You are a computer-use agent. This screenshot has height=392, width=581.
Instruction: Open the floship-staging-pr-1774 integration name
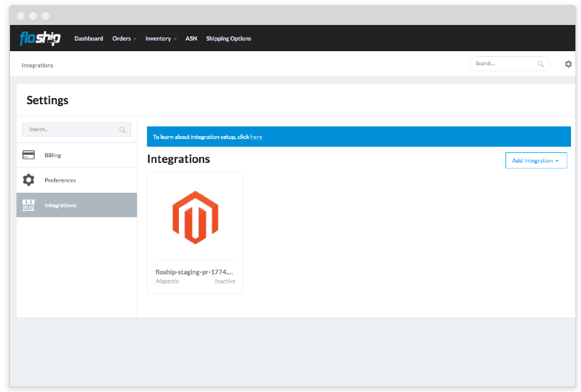(194, 272)
